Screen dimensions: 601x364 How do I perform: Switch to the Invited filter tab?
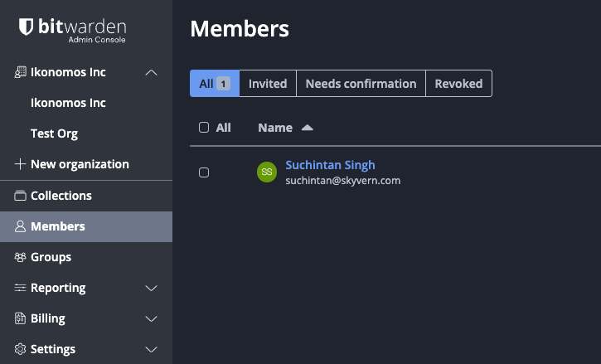268,84
